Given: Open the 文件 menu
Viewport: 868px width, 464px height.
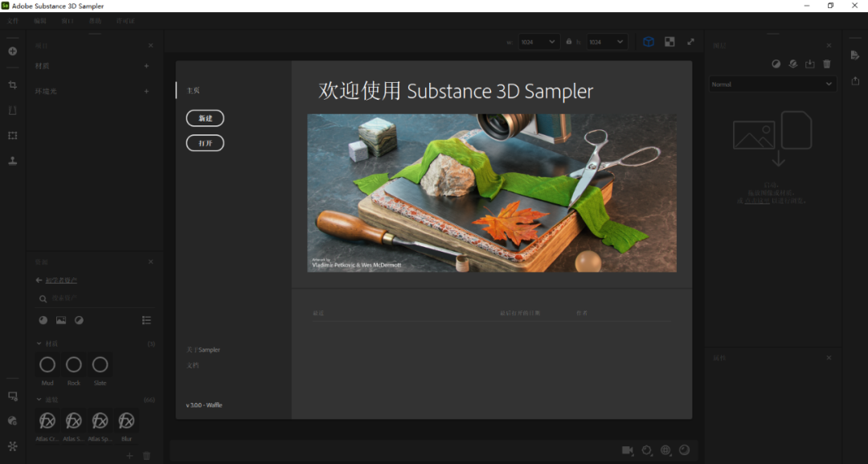Looking at the screenshot, I should (x=12, y=21).
